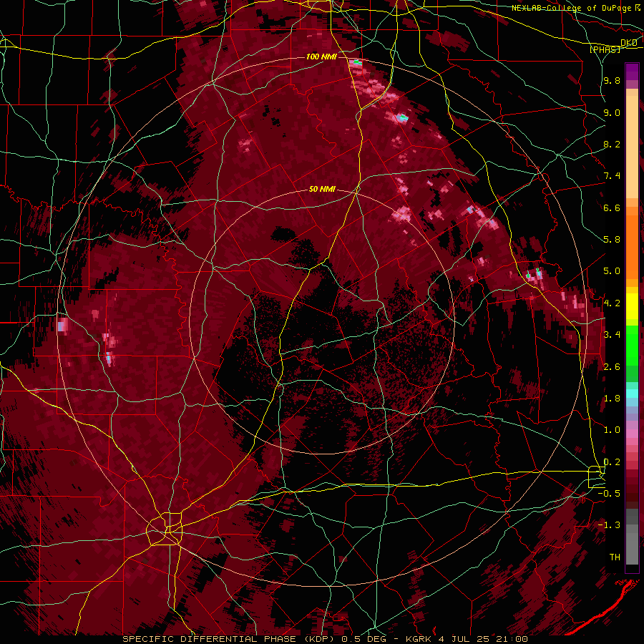Click the 7.4 legend value
The height and width of the screenshot is (644, 644).
[x=612, y=176]
